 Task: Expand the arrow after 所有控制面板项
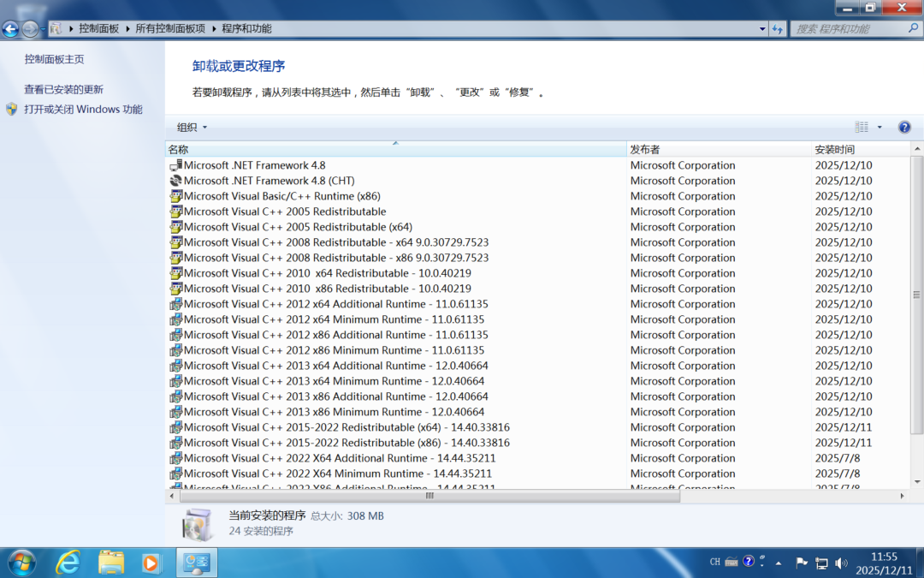click(x=213, y=28)
